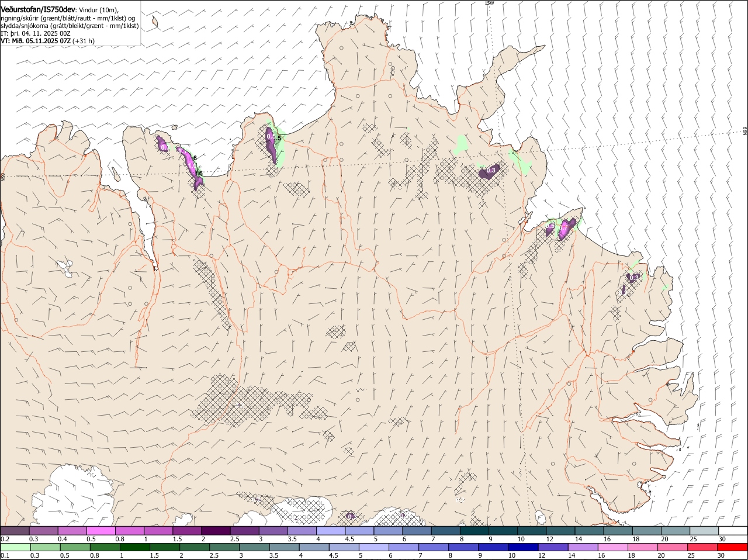The width and height of the screenshot is (748, 560).
Task: Click the black '5' value near the northern coast
Action: (x=279, y=138)
